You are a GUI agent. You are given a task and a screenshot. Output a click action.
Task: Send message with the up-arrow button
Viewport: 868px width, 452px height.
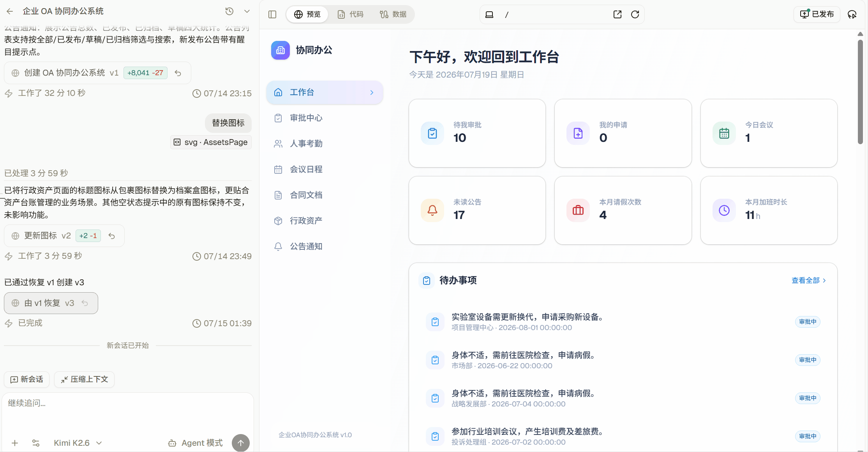point(241,443)
